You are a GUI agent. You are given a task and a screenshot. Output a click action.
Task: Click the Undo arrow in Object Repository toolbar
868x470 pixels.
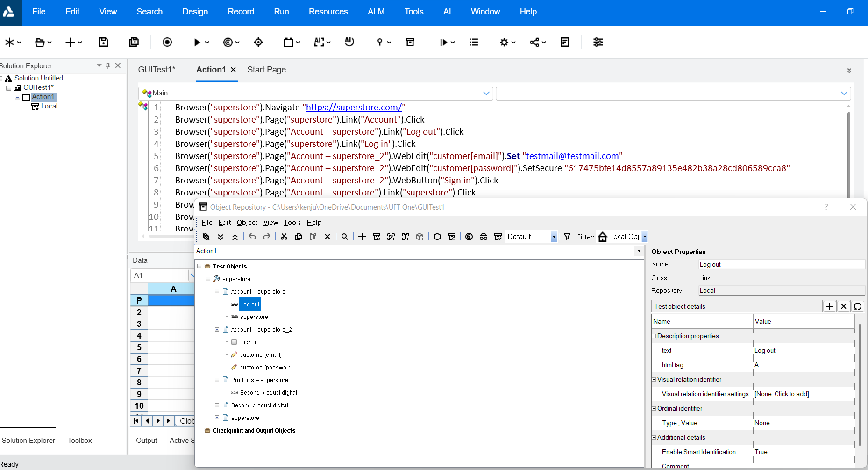coord(252,237)
